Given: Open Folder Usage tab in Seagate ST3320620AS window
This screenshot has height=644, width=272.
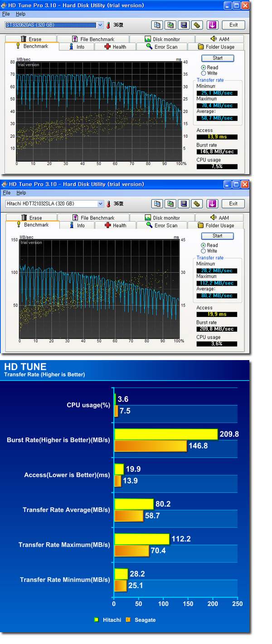Looking at the screenshot, I should coord(217,47).
